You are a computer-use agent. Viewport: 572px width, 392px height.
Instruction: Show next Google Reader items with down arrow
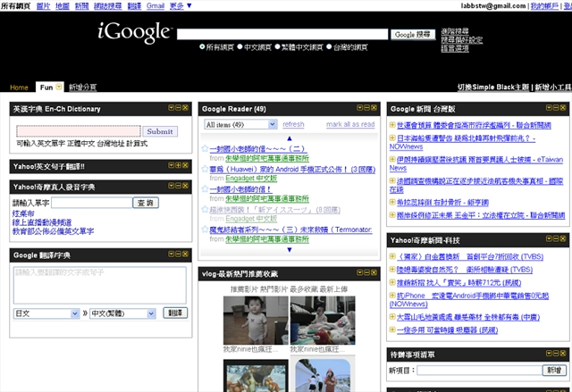(x=290, y=249)
